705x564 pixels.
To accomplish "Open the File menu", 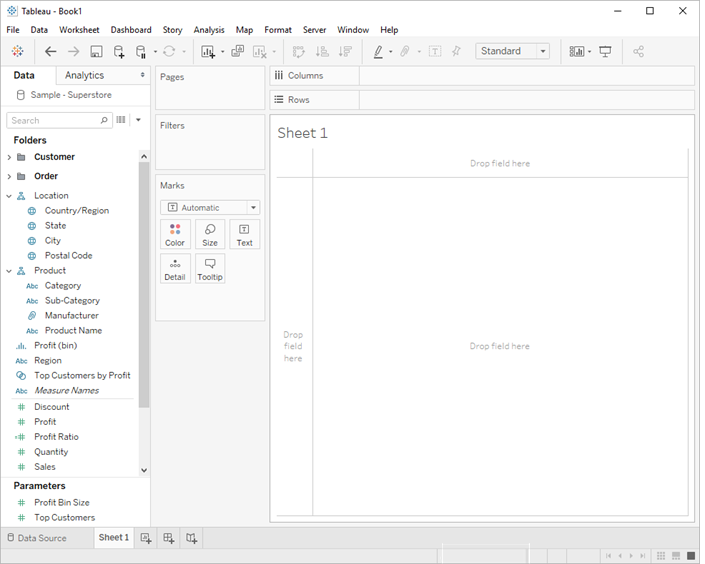I will 13,30.
